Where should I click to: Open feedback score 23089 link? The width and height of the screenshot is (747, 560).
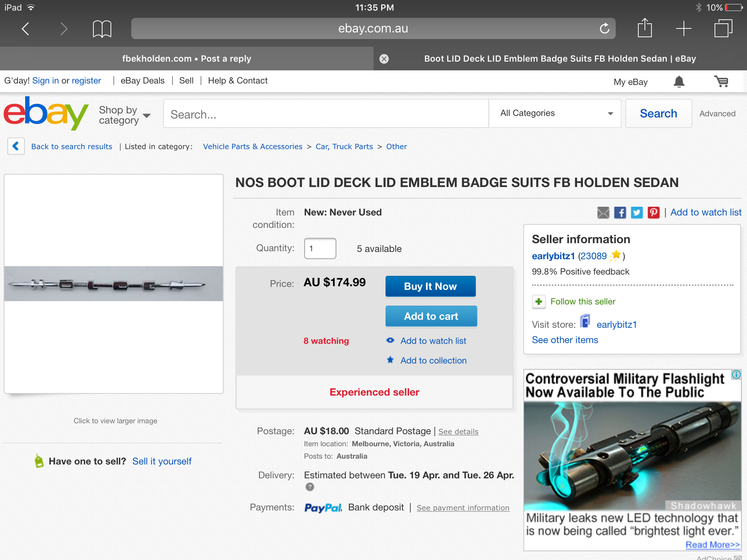[593, 256]
